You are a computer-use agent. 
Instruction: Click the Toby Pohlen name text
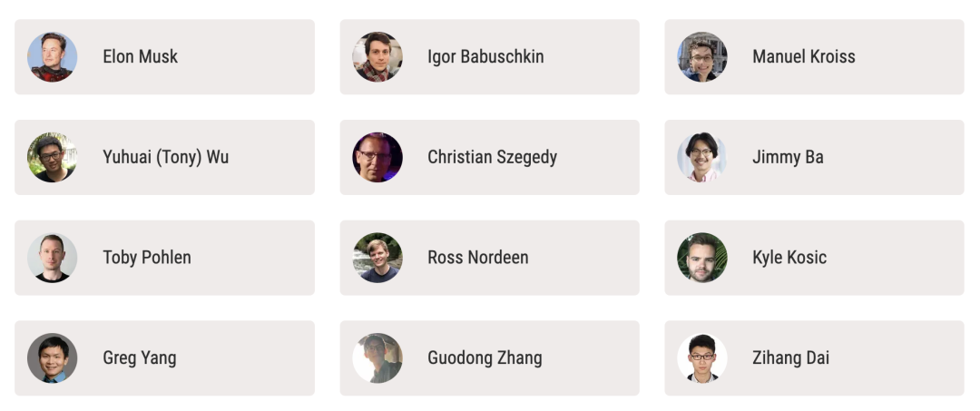147,258
